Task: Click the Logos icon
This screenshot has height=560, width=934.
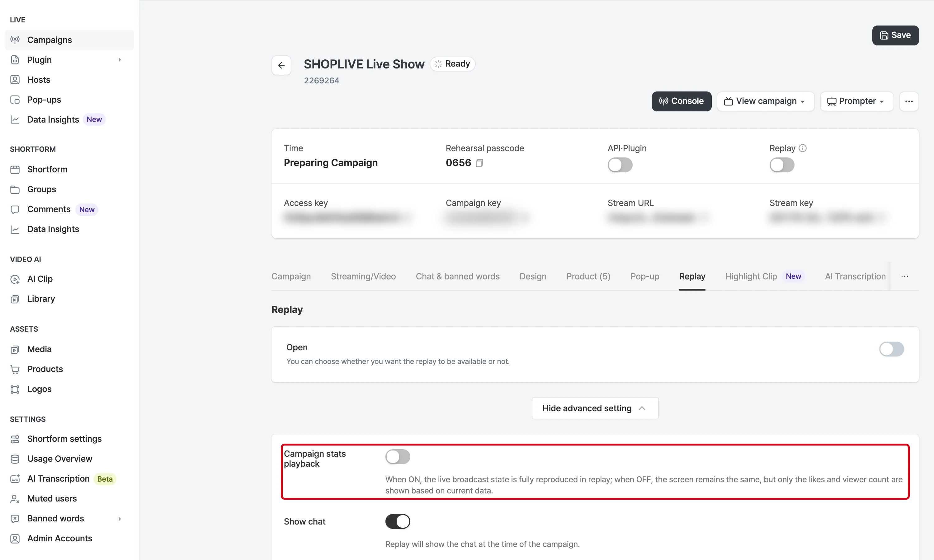Action: (x=15, y=389)
